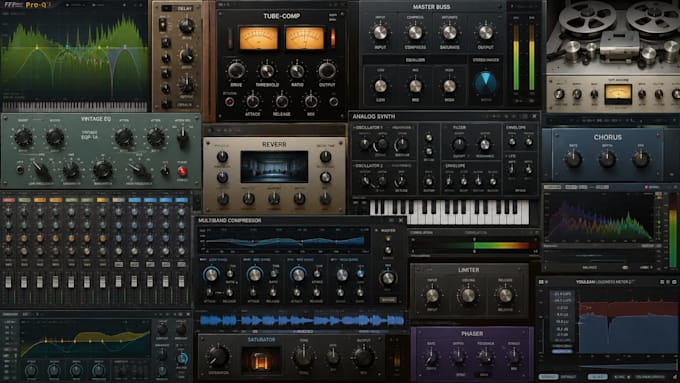Click the low band main knob in Multiband Compressor
The width and height of the screenshot is (680, 383).
point(211,274)
